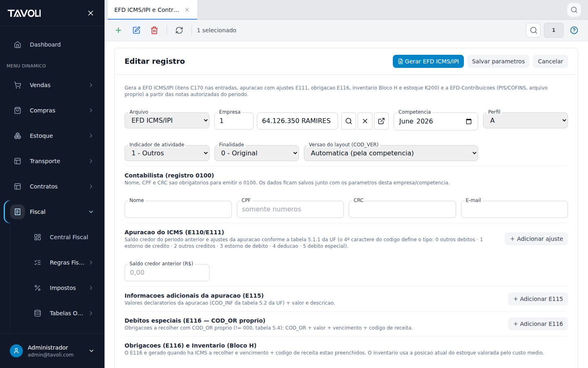Click Salvar parametros button
The image size is (588, 368).
coord(498,61)
